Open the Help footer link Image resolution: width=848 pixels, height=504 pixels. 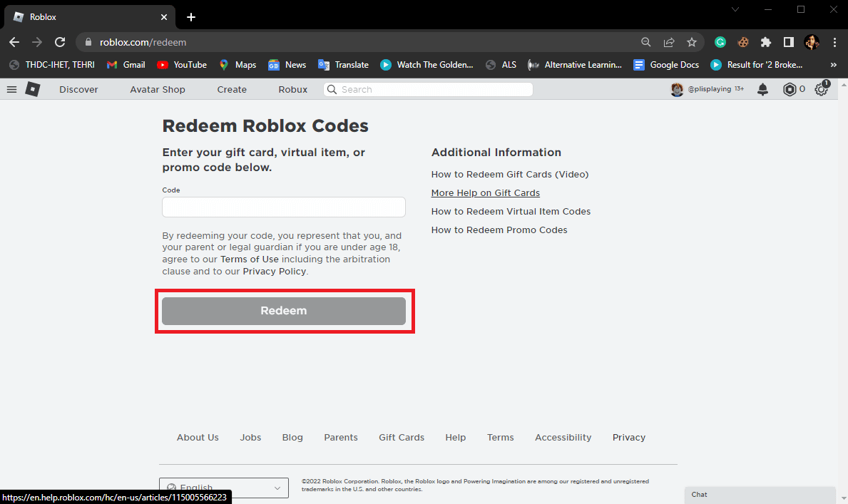[x=455, y=438]
